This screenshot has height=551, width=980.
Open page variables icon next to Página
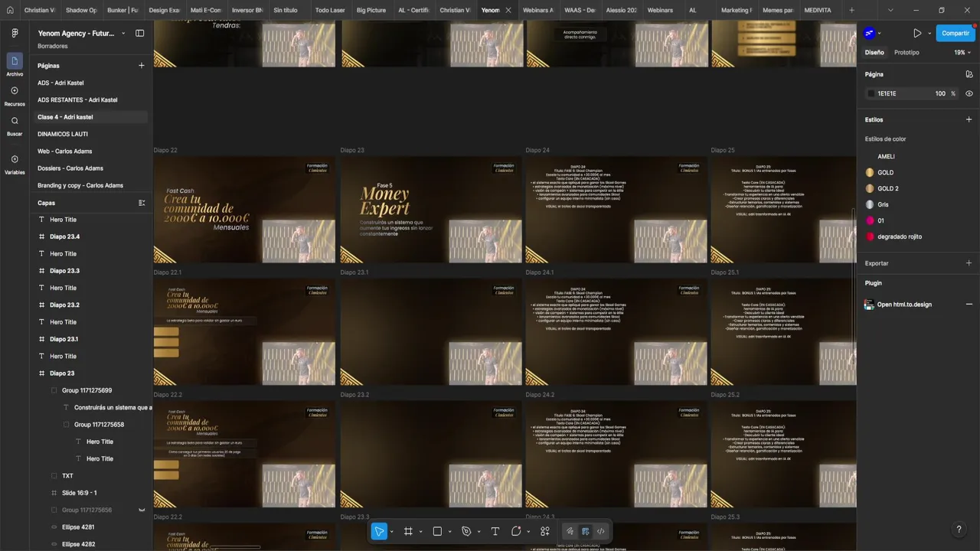[x=969, y=74]
